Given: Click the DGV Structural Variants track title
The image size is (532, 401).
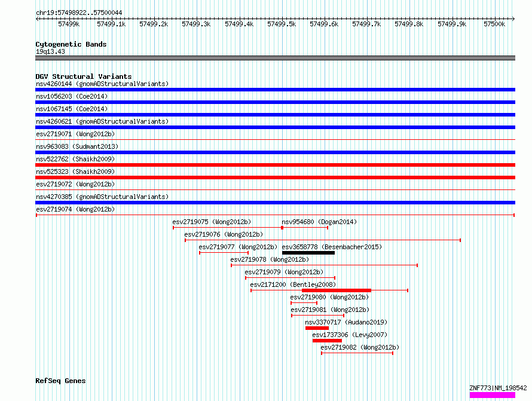Looking at the screenshot, I should (x=84, y=76).
